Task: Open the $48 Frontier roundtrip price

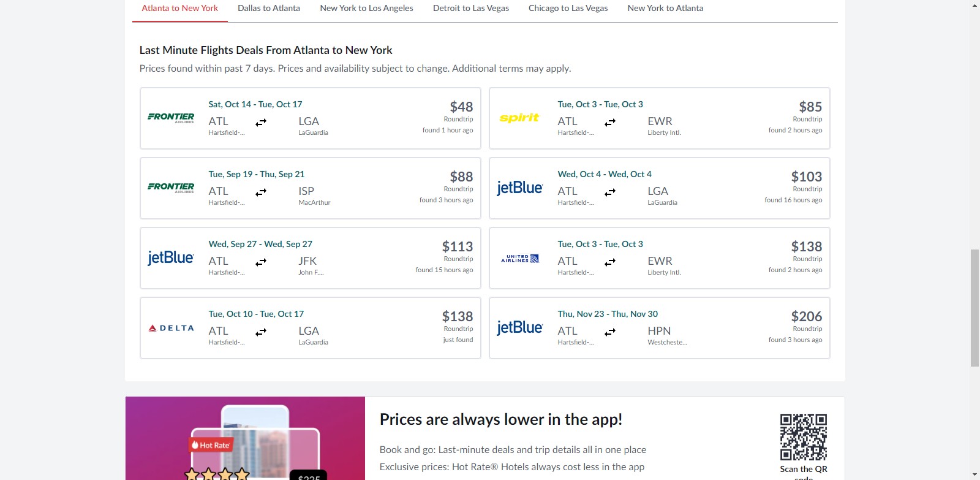Action: tap(461, 107)
